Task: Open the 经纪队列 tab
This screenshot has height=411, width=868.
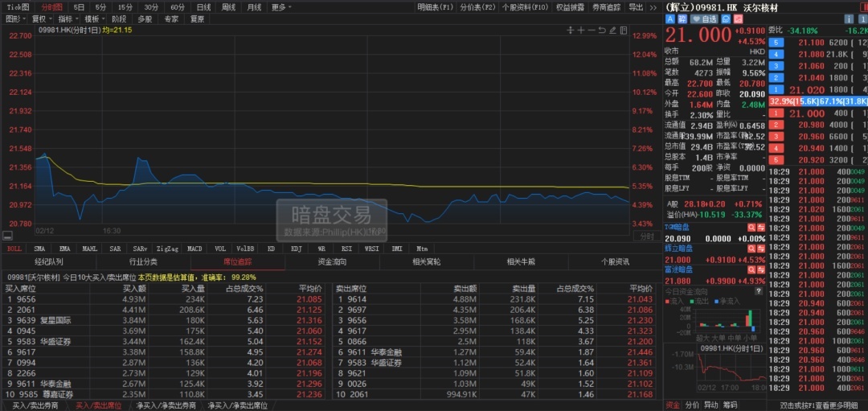Action: pyautogui.click(x=49, y=262)
